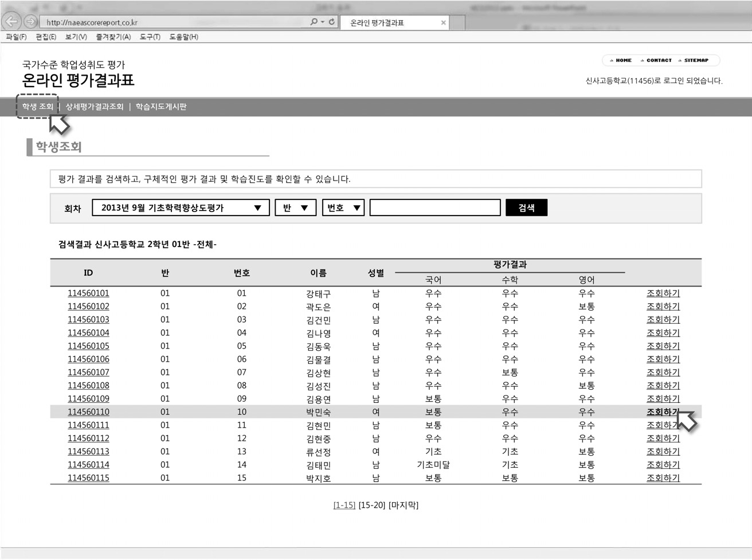Go to page range [15-20]
The image size is (752, 560).
[372, 505]
